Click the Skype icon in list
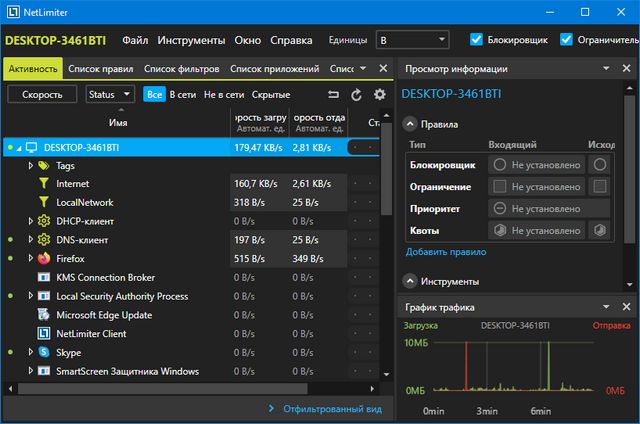The height and width of the screenshot is (424, 640). pos(43,352)
